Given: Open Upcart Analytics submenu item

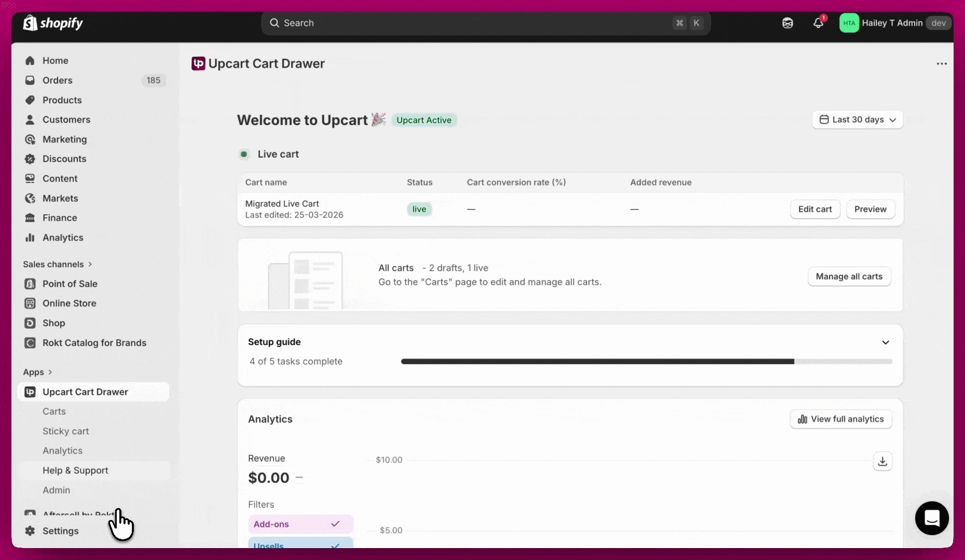Looking at the screenshot, I should point(62,451).
